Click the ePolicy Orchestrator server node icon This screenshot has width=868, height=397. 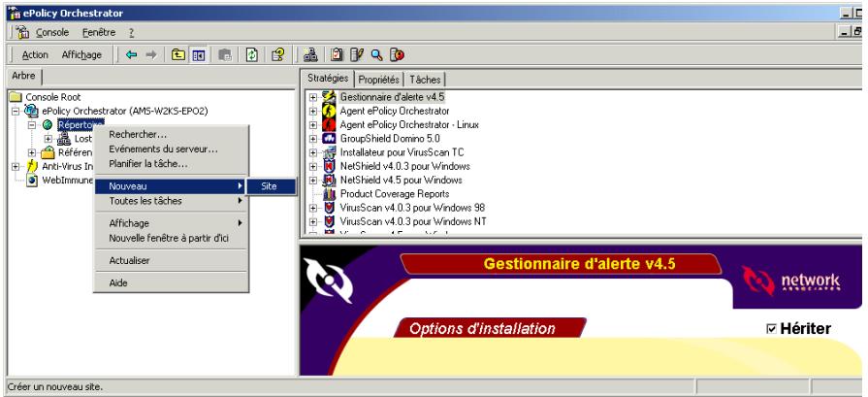pyautogui.click(x=32, y=111)
